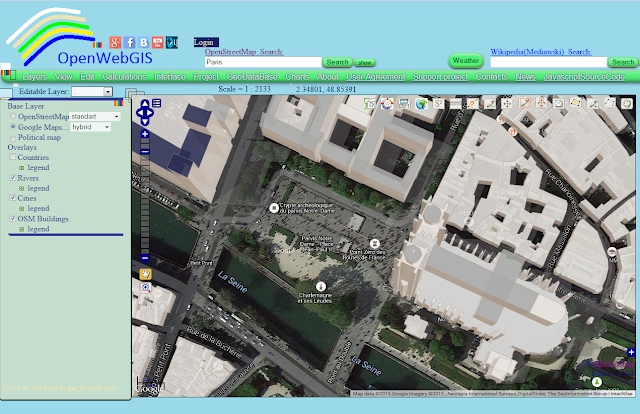Viewport: 640px width, 414px height.
Task: Click the Login button
Action: (x=206, y=42)
